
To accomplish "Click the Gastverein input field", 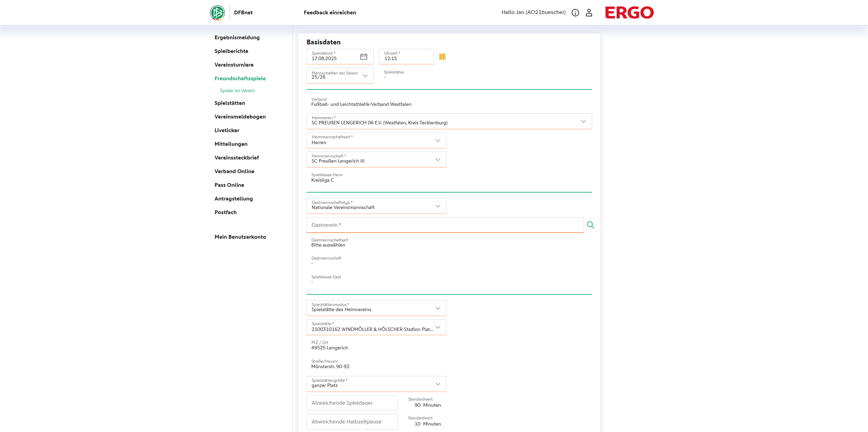I will point(444,225).
